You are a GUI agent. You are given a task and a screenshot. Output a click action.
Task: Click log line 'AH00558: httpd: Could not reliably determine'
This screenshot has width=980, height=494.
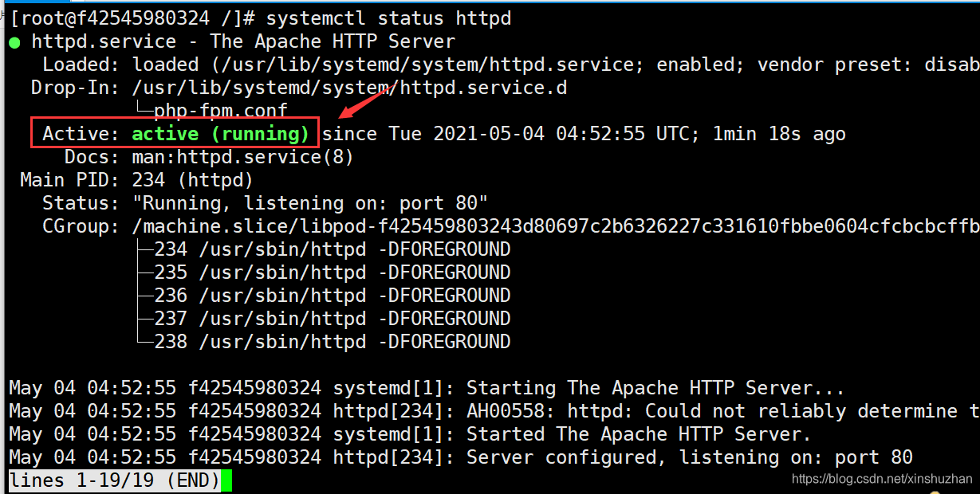click(x=494, y=411)
